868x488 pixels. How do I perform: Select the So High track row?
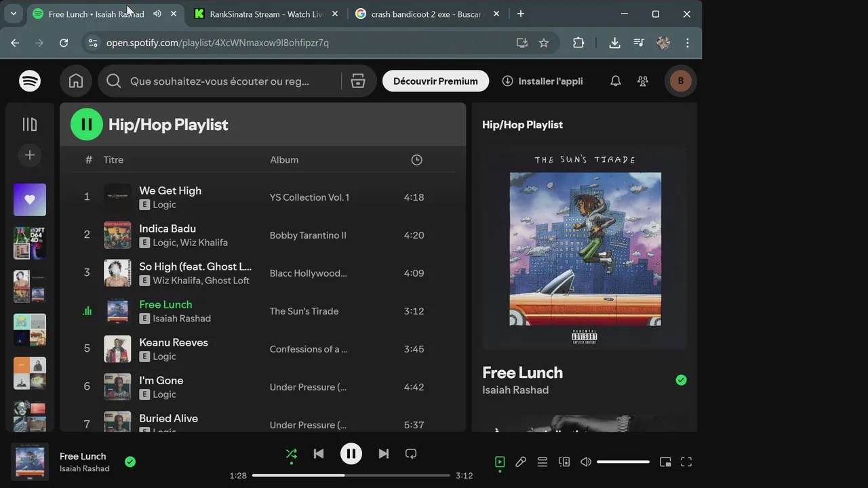coord(263,273)
